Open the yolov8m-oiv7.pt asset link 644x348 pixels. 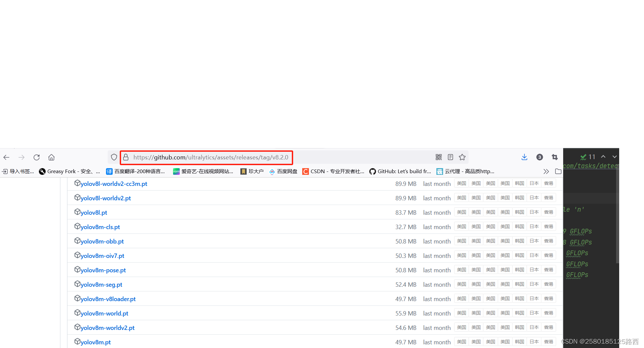tap(102, 256)
